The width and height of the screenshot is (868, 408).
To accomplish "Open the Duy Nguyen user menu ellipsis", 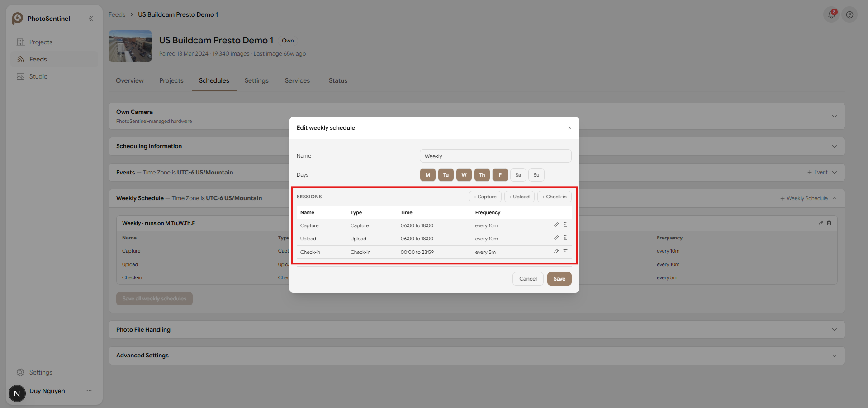I will pyautogui.click(x=89, y=391).
